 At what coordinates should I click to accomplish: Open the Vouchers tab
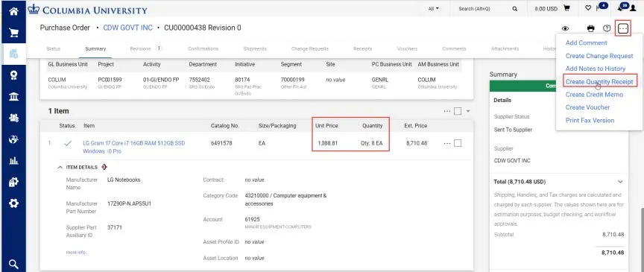pos(407,48)
